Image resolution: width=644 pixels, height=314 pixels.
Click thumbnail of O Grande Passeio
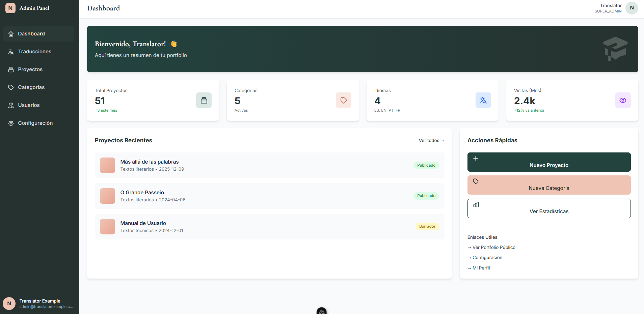[107, 196]
